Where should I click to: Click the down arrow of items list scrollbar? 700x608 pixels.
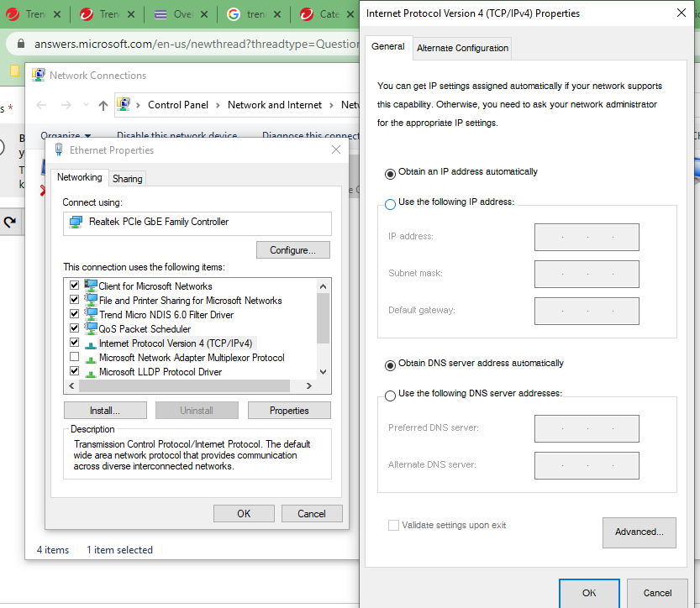tap(324, 371)
